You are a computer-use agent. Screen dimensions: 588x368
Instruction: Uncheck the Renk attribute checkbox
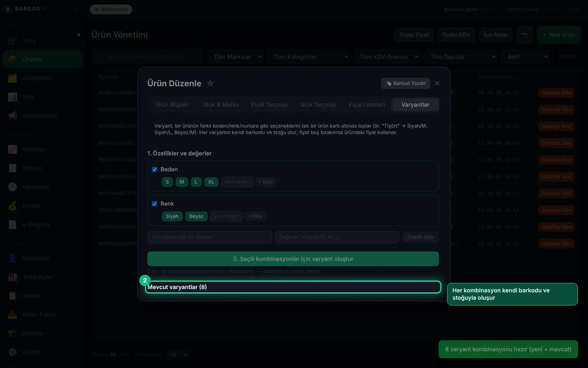click(155, 204)
